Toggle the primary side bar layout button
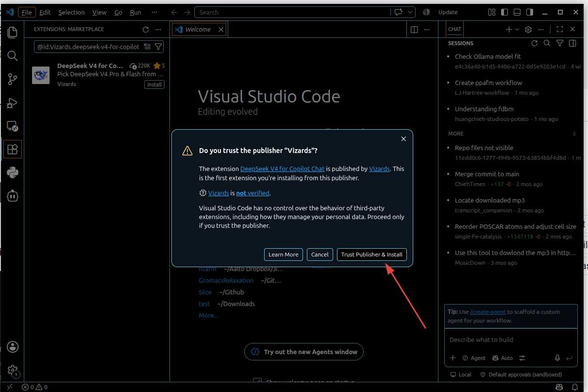Screen dimensions: 588x392 tap(505, 12)
